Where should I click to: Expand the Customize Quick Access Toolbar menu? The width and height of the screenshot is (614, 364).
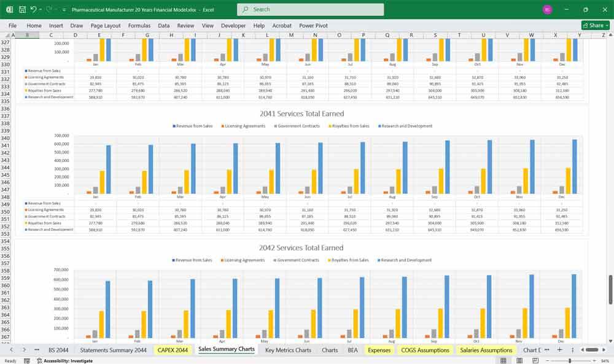pyautogui.click(x=64, y=10)
